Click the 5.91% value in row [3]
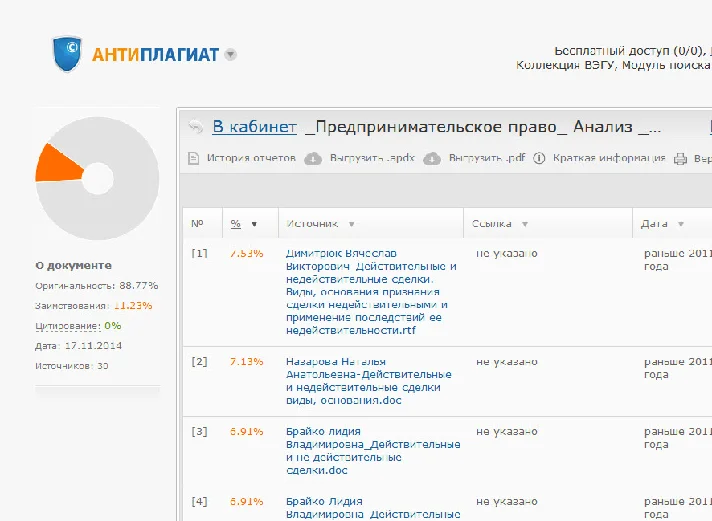 pos(247,432)
